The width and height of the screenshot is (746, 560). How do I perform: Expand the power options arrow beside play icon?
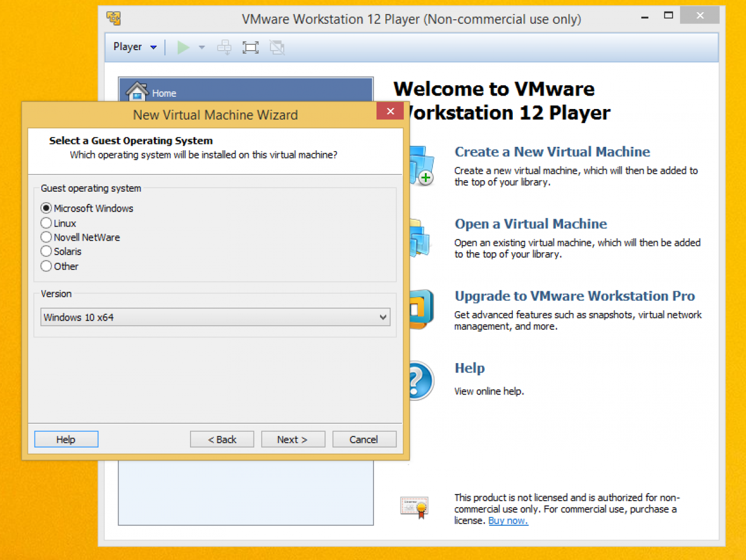[x=202, y=47]
